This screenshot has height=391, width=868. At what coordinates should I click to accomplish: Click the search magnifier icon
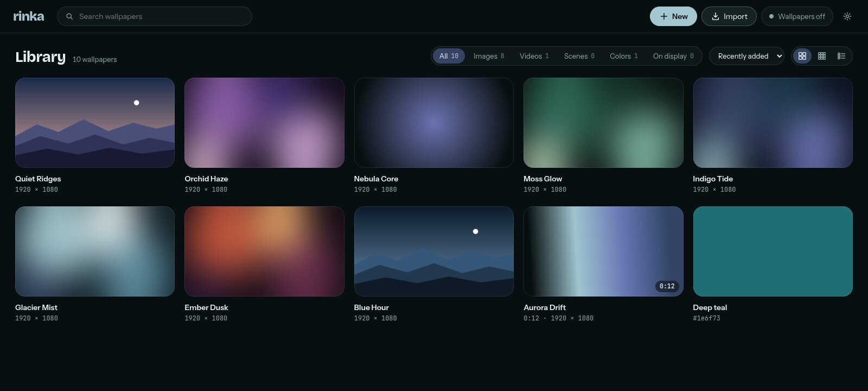coord(69,16)
